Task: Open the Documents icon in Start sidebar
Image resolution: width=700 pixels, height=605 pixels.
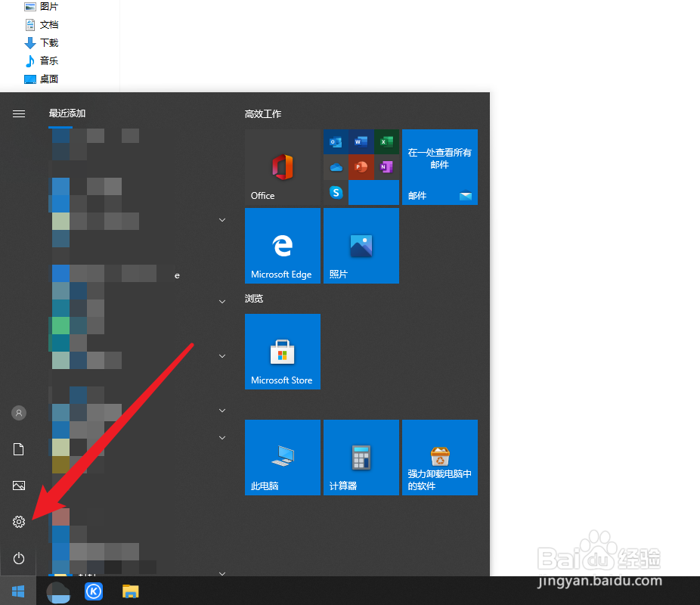Action: 19,449
